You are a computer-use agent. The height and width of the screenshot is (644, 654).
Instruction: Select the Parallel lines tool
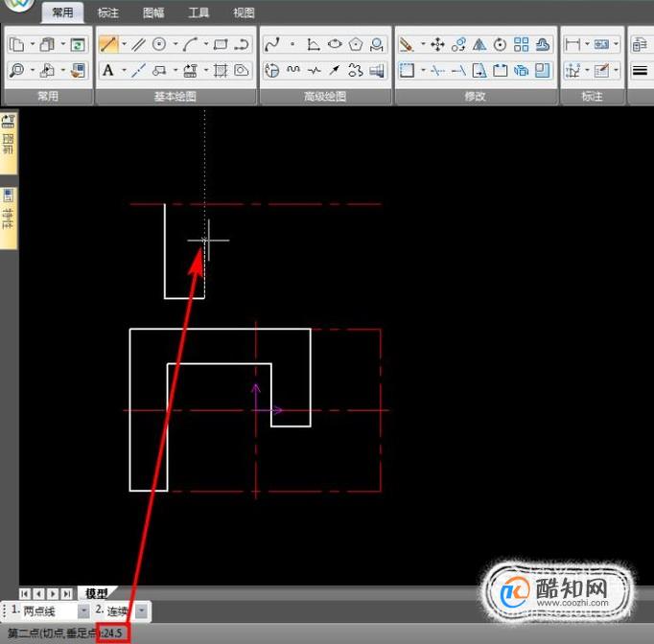tap(138, 44)
